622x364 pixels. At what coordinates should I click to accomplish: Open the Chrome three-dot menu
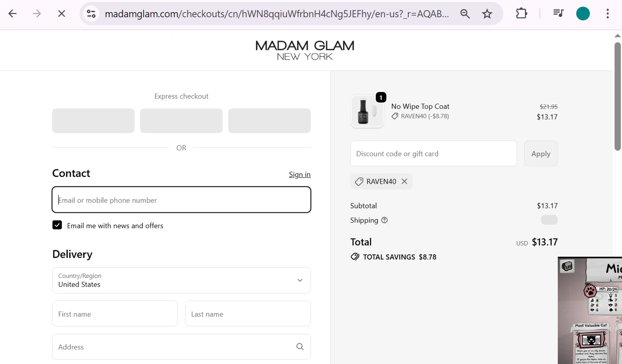[x=607, y=14]
